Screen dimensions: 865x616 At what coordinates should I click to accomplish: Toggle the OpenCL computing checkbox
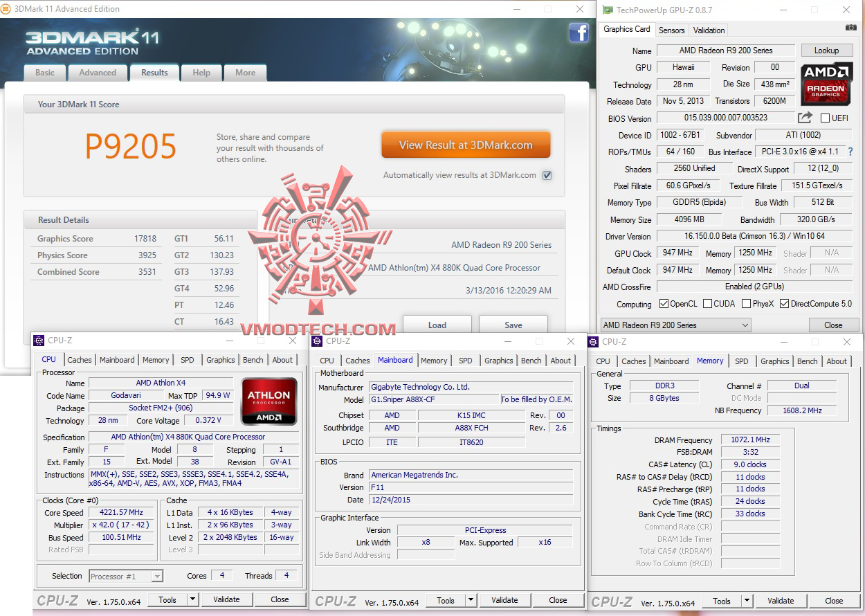coord(664,304)
